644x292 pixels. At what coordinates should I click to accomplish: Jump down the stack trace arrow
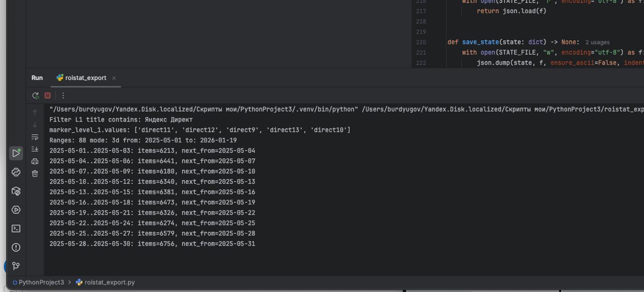tap(35, 125)
